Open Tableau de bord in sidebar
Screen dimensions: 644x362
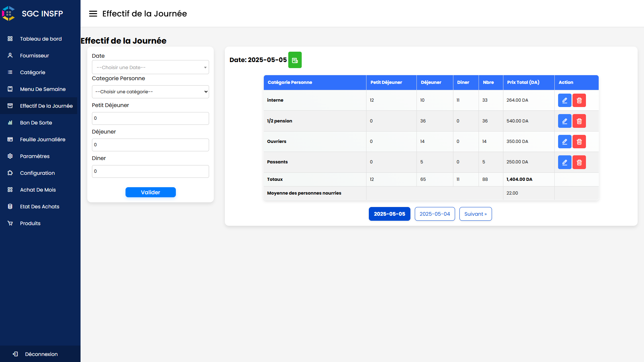(41, 39)
